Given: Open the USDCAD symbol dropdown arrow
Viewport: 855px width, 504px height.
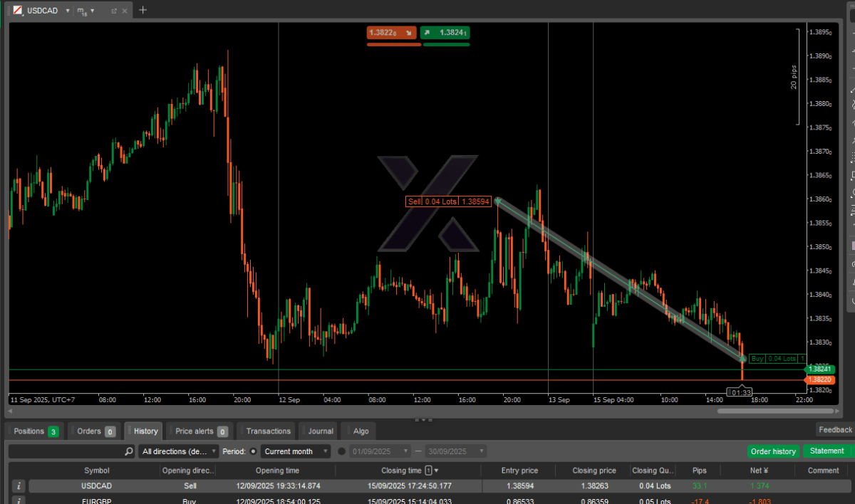Looking at the screenshot, I should tap(67, 11).
